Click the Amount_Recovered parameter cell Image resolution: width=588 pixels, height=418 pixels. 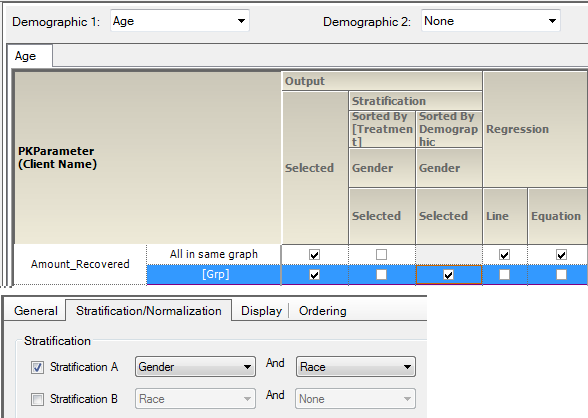point(80,264)
